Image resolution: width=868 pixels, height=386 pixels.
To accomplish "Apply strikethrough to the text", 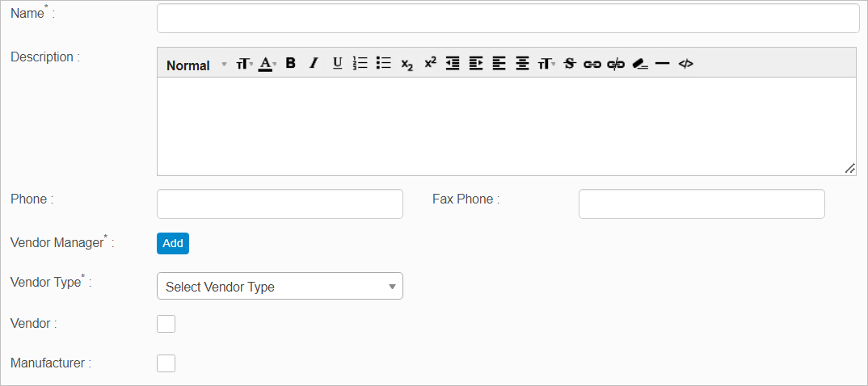I will pos(570,64).
